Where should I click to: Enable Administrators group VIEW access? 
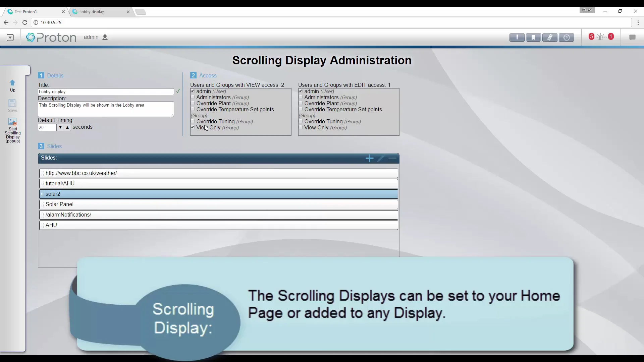(193, 97)
